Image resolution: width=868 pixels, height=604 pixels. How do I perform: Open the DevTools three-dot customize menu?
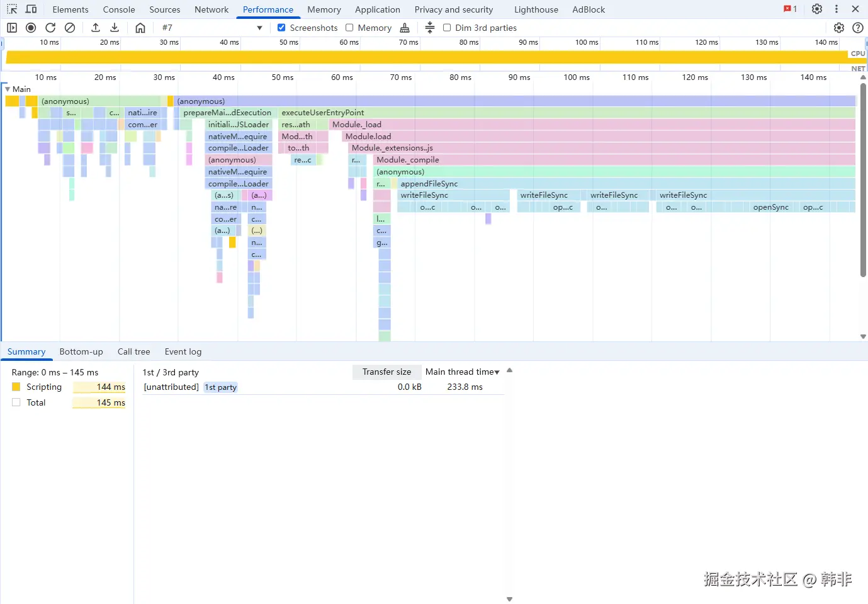pos(837,9)
